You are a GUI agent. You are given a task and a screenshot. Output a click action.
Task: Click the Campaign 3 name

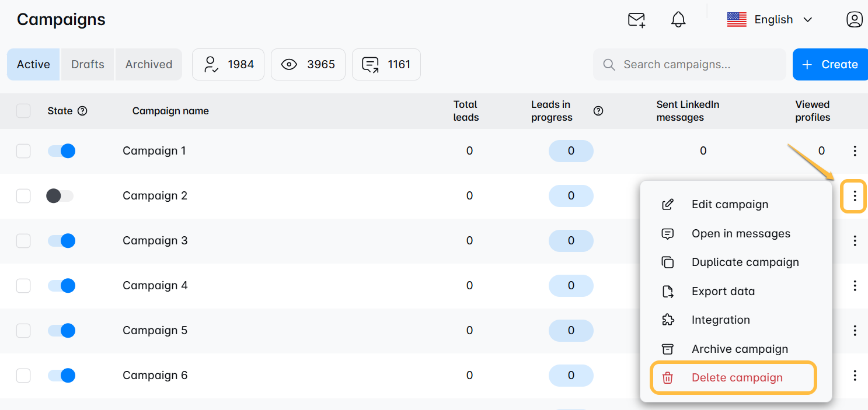[155, 241]
